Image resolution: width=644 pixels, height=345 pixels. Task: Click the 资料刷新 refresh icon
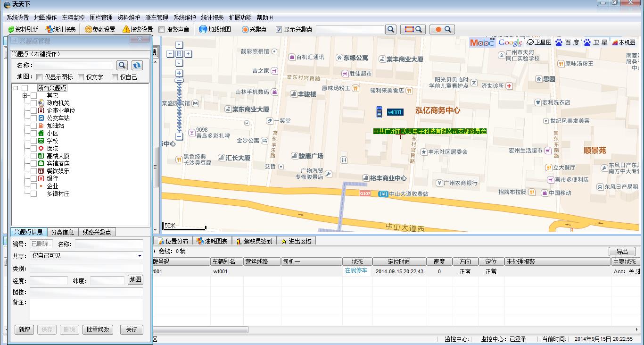point(11,29)
